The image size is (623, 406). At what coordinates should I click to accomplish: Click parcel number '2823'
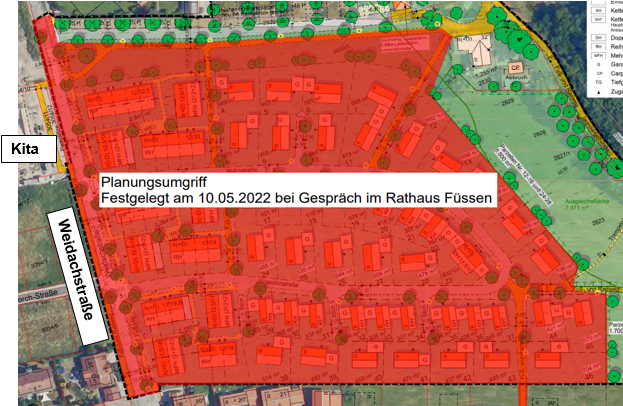point(598,222)
